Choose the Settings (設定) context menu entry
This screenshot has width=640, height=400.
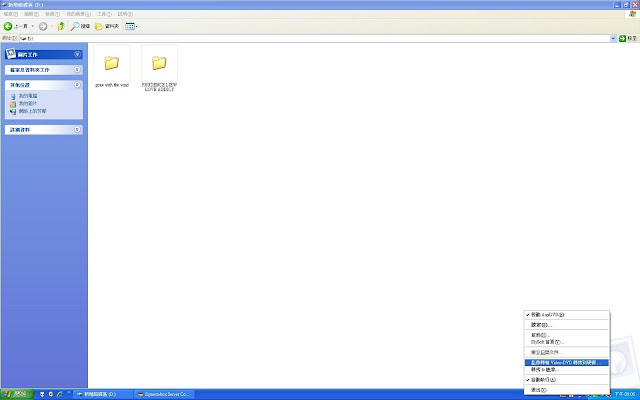coord(567,325)
